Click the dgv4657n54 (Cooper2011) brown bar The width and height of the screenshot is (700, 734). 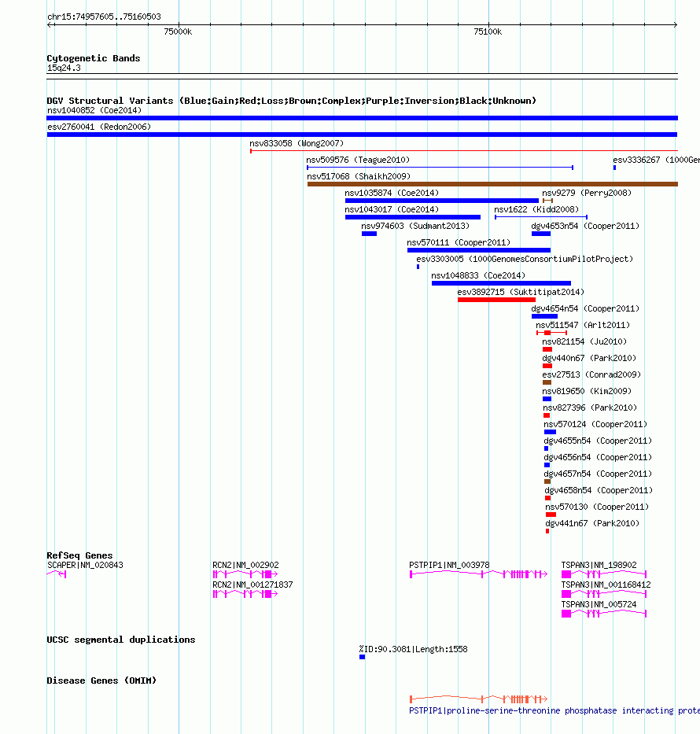(547, 481)
